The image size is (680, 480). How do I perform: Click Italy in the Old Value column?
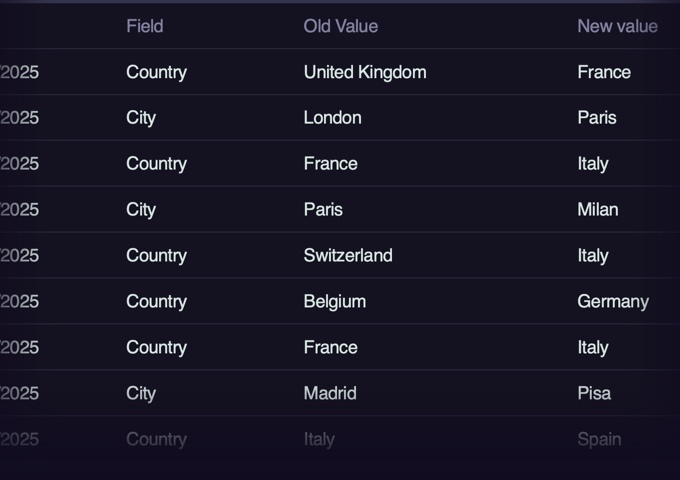click(318, 439)
